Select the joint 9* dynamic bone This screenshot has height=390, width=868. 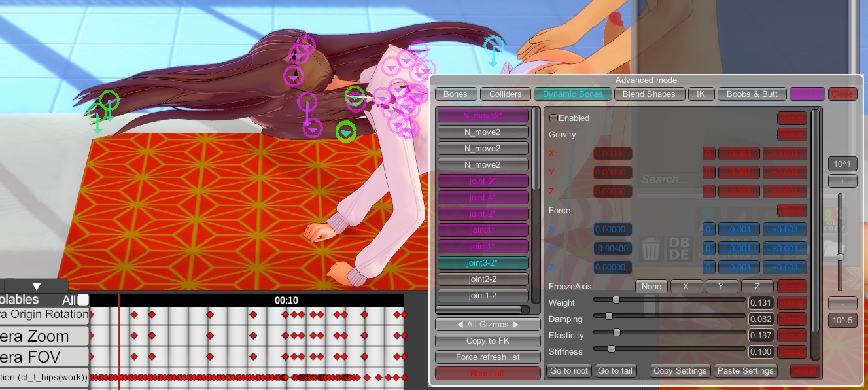click(483, 181)
